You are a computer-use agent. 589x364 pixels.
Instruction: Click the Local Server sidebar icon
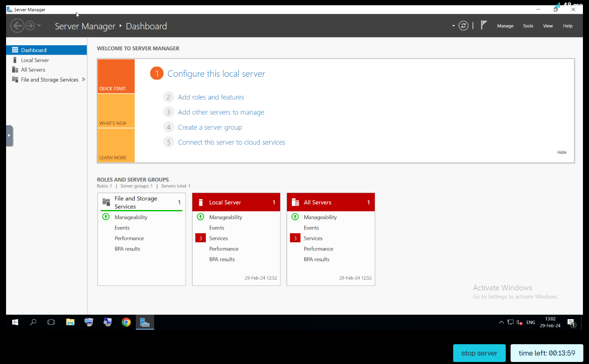(15, 60)
